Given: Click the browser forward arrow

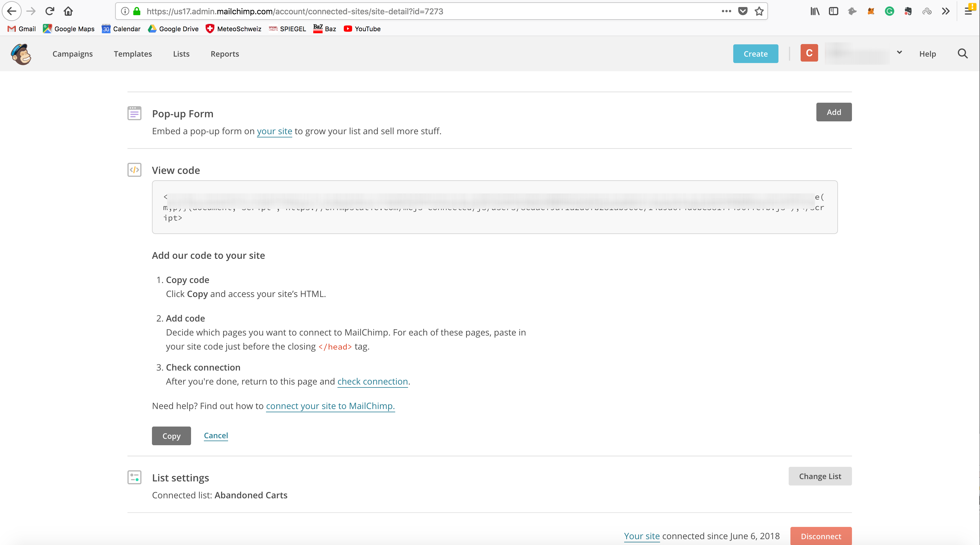Looking at the screenshot, I should click(31, 11).
